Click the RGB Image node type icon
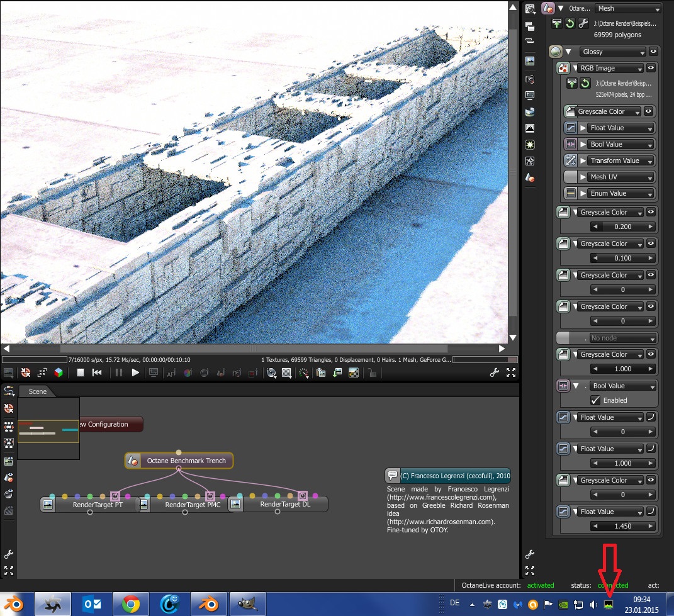This screenshot has height=616, width=674. pos(563,68)
